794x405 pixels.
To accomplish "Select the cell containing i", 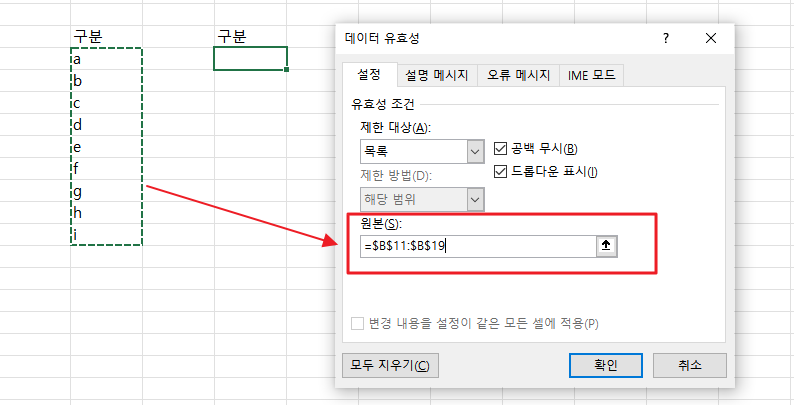I will tap(106, 235).
